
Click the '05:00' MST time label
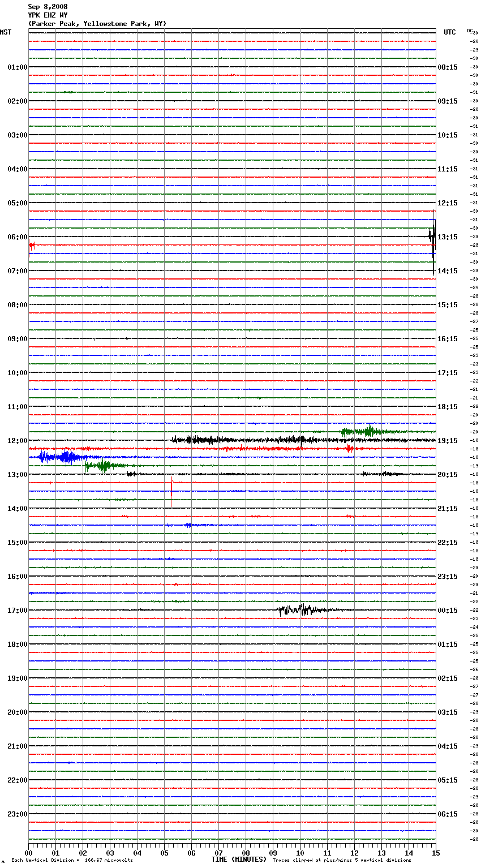[18, 203]
